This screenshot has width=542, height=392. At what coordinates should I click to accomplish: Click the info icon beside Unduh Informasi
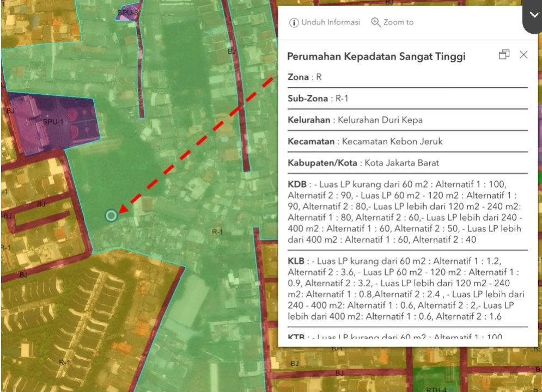(x=294, y=22)
